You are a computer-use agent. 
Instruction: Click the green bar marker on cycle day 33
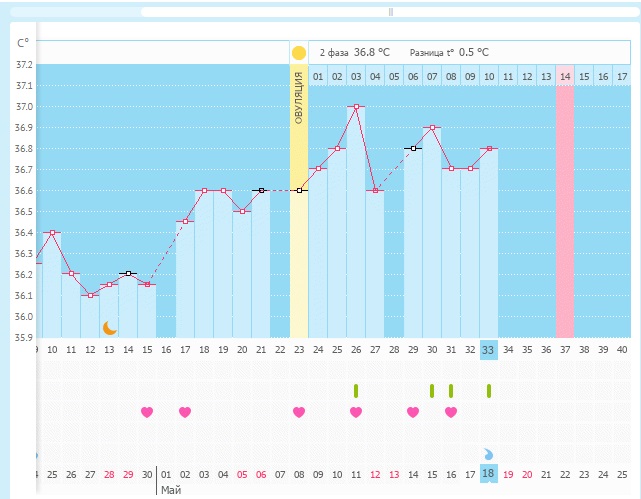tap(489, 390)
